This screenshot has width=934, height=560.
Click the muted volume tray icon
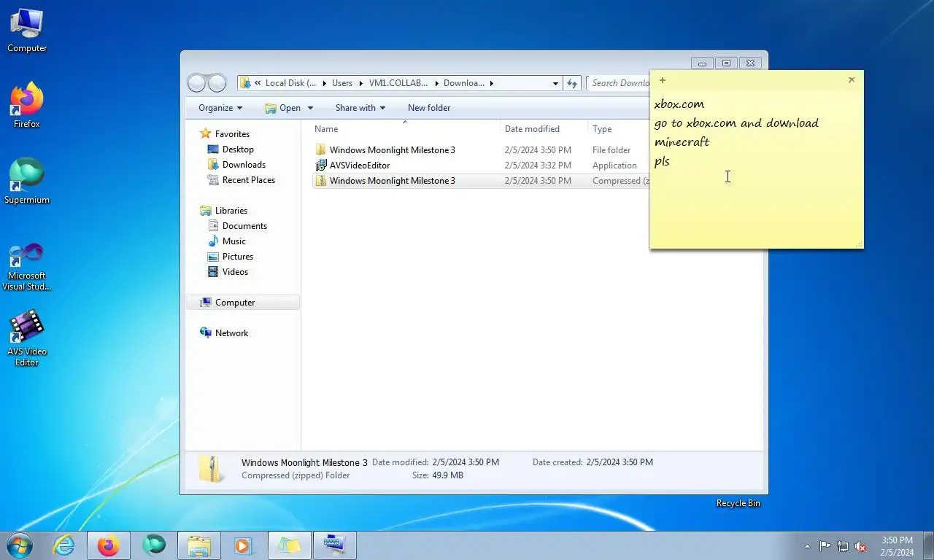point(861,546)
